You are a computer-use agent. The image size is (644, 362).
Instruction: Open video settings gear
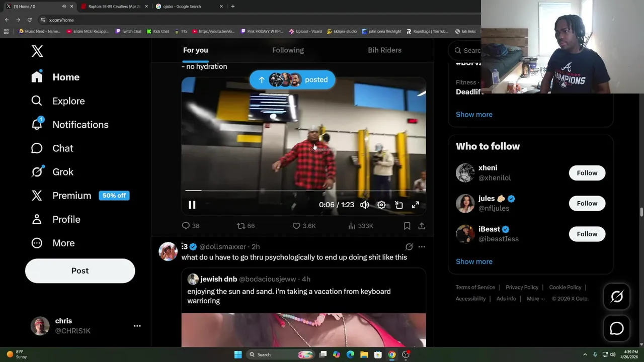381,205
